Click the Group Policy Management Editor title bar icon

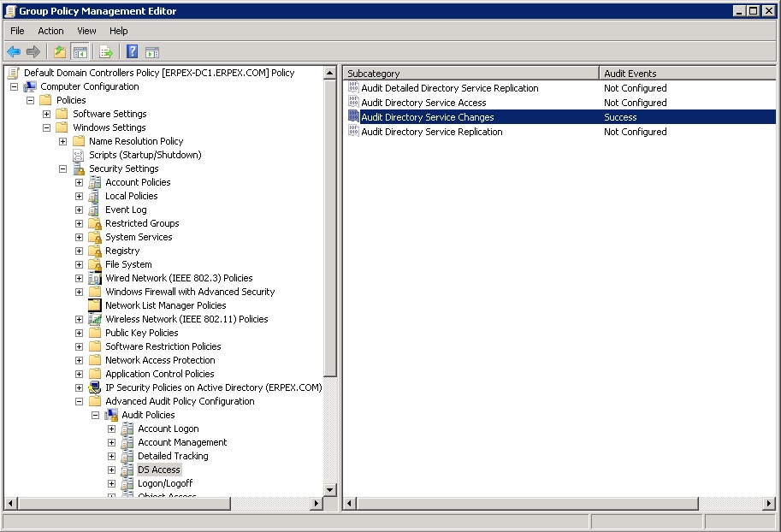[9, 10]
